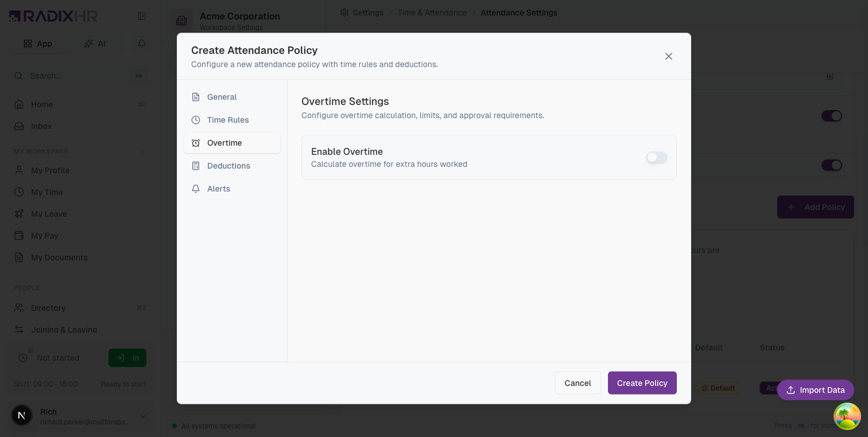Click the Create Policy button
The width and height of the screenshot is (868, 437).
point(642,383)
